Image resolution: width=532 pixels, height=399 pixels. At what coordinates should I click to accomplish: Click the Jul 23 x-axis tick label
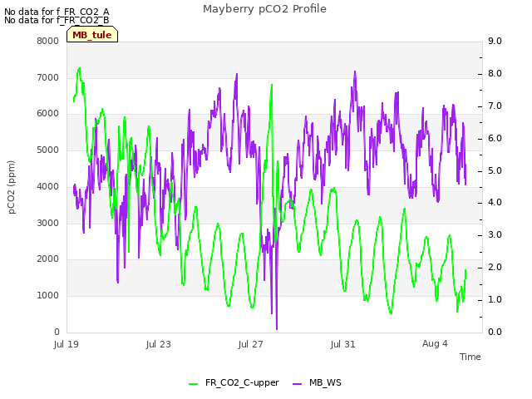click(159, 344)
